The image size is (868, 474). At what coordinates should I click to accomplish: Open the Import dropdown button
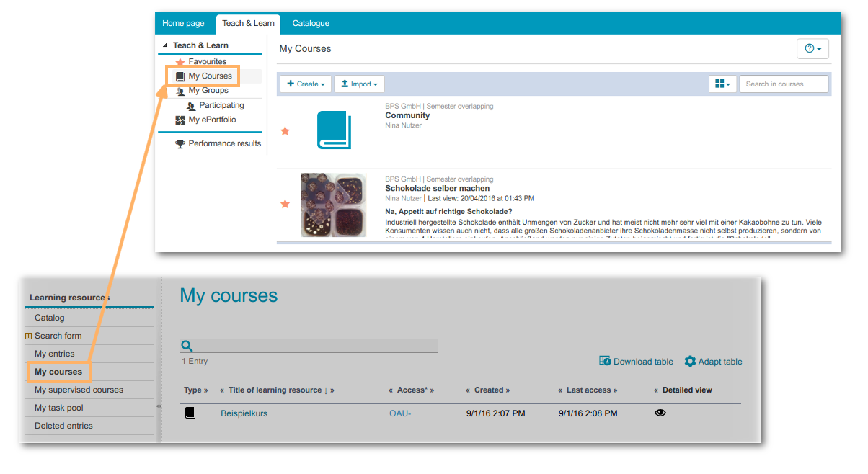[359, 84]
